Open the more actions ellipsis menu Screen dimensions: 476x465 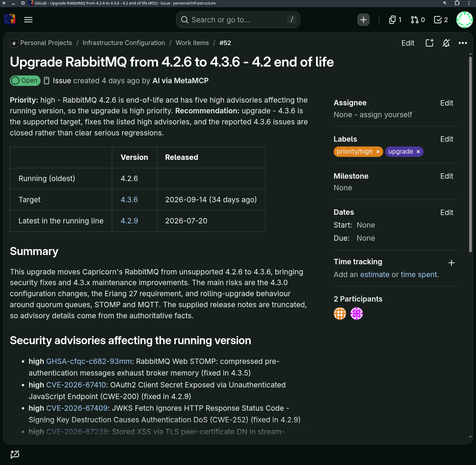point(463,43)
